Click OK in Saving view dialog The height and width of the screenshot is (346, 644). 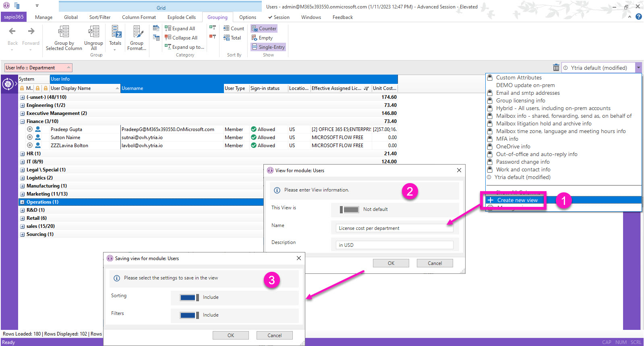[x=231, y=335]
